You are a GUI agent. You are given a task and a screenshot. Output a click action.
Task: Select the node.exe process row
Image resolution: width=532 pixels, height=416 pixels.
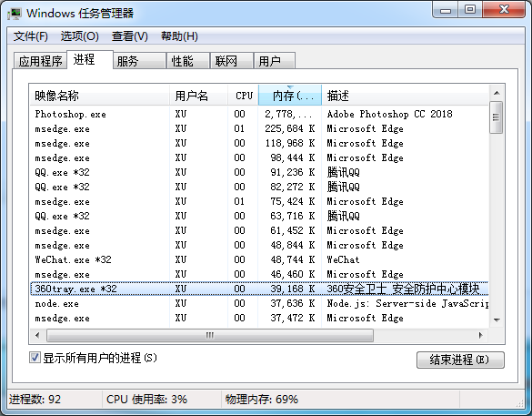(x=259, y=303)
